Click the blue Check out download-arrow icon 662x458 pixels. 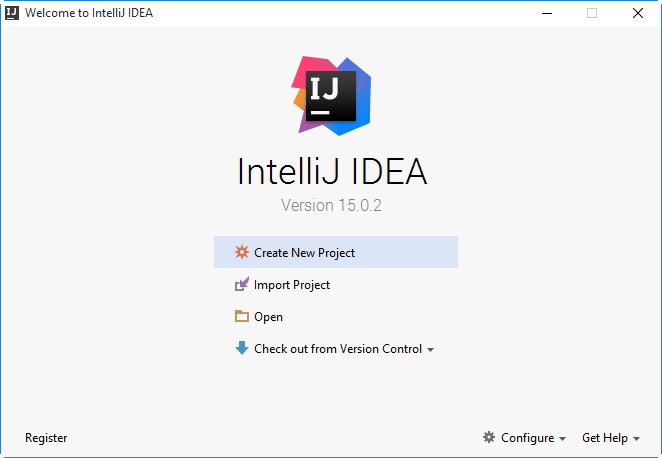tap(241, 349)
